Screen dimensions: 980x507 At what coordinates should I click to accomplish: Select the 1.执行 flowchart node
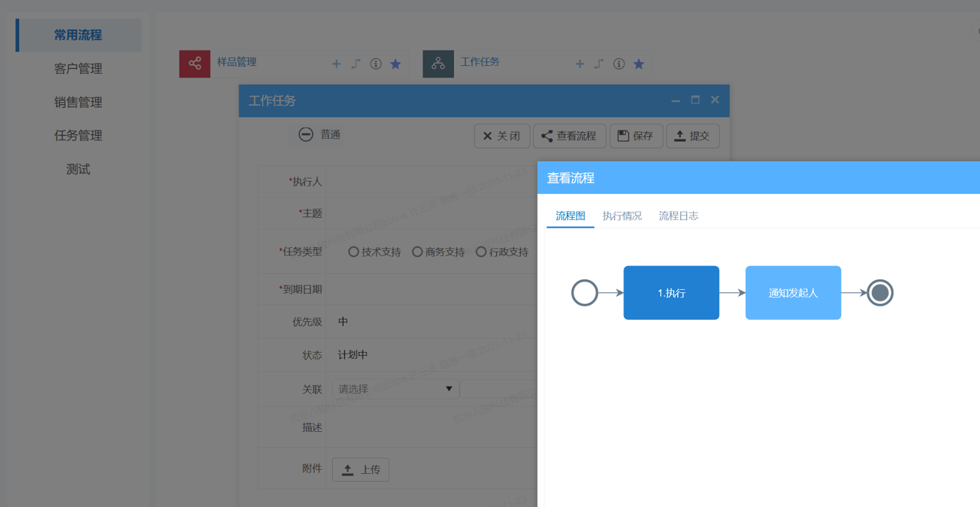click(671, 292)
